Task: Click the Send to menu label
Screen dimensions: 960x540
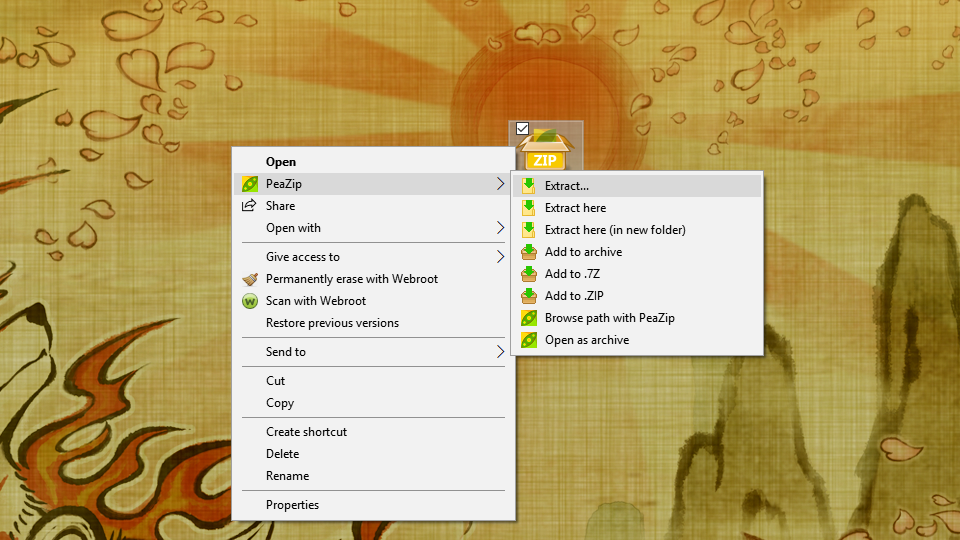Action: (285, 351)
